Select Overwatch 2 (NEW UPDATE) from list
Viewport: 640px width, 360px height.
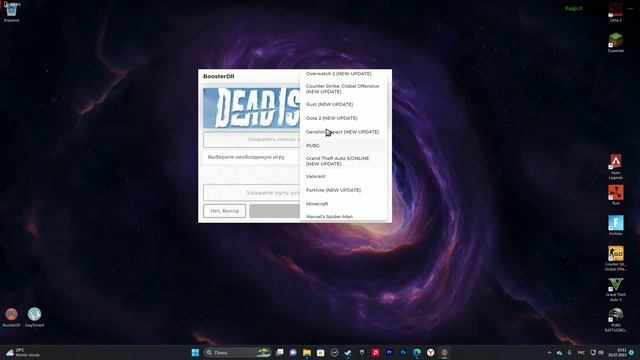point(343,74)
